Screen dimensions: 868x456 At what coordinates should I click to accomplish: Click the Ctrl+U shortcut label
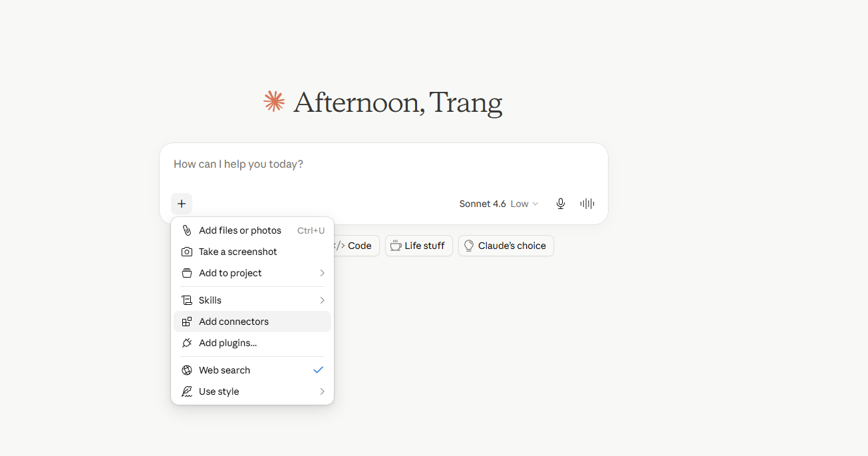click(x=311, y=230)
